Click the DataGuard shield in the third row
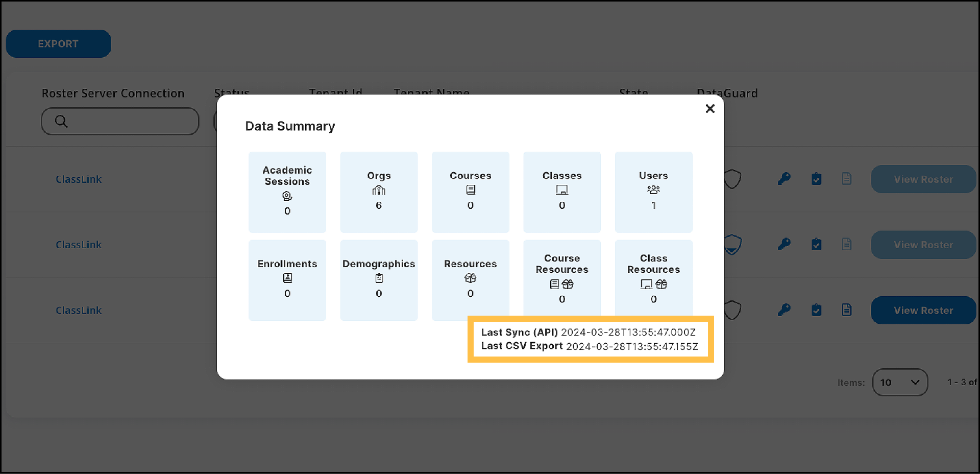This screenshot has width=980, height=474. pyautogui.click(x=732, y=310)
